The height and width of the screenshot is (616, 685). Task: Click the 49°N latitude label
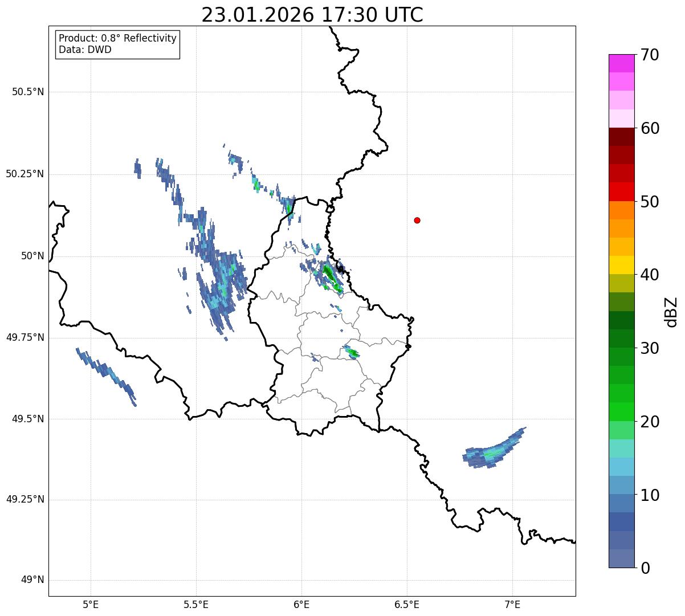[32, 580]
